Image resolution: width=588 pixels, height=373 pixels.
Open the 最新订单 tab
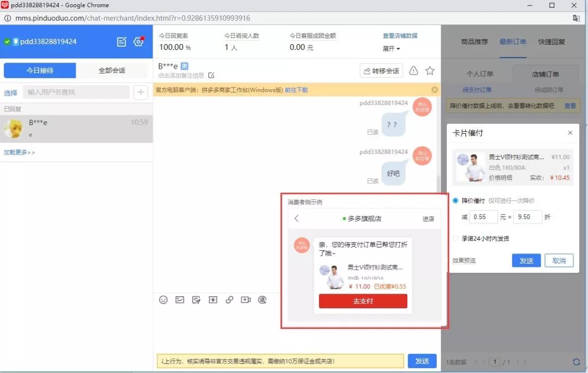pos(513,41)
